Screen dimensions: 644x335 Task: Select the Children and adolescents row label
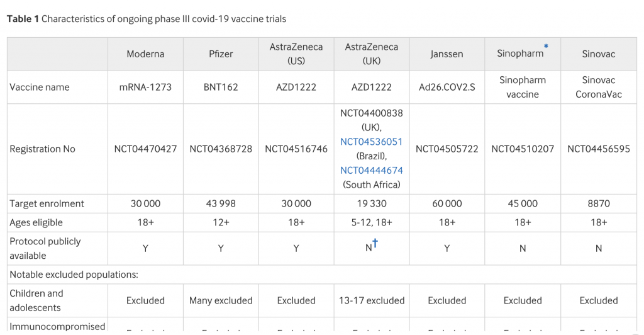tap(36, 300)
